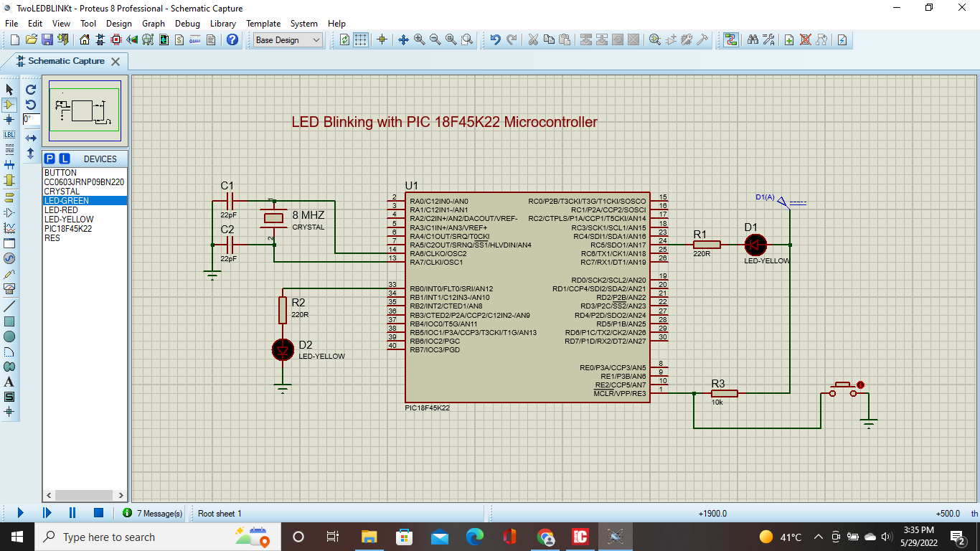Create a new project with the blank-page icon
Screen dimensions: 980x551
coord(15,40)
